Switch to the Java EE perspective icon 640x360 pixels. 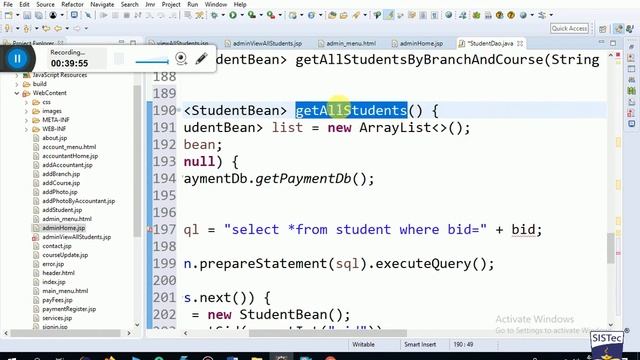pyautogui.click(x=619, y=29)
